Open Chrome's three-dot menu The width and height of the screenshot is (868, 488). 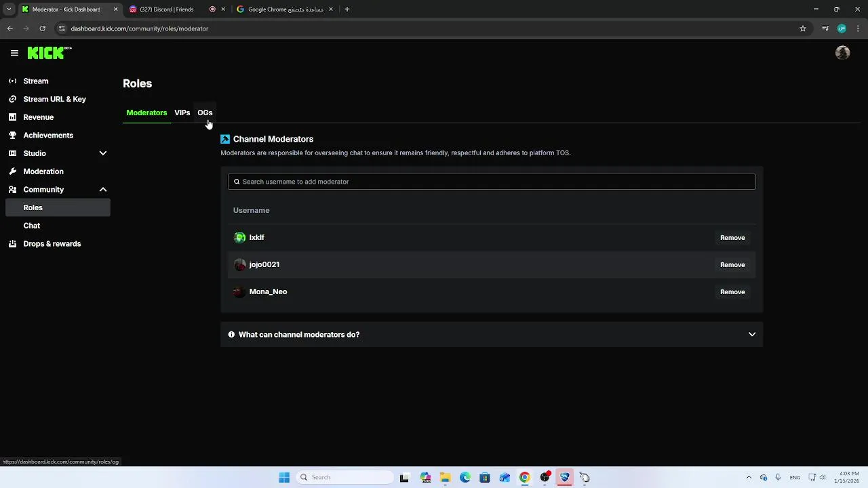click(x=859, y=28)
